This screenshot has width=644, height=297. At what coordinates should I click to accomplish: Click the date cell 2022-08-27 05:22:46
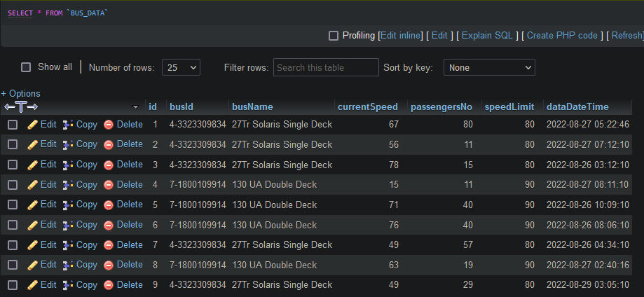coord(588,125)
